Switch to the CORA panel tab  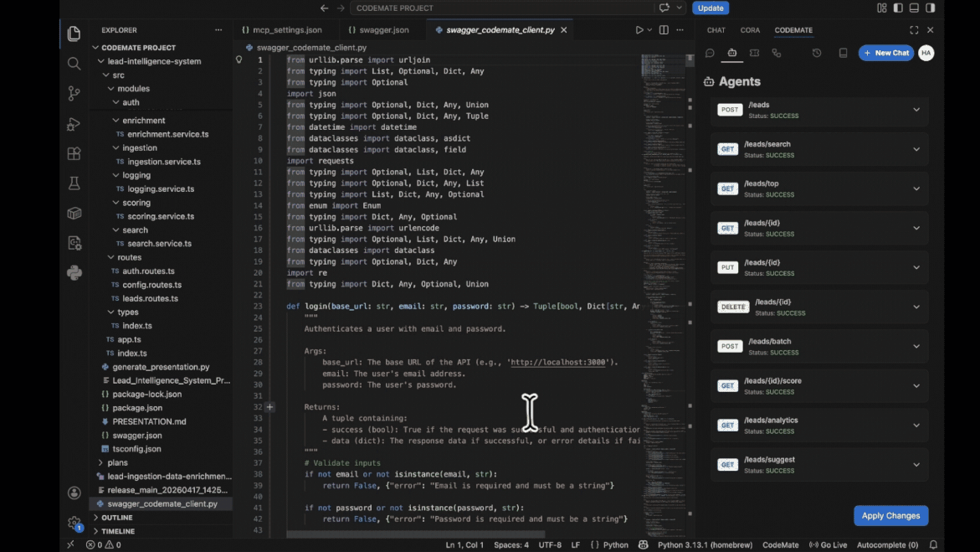(750, 30)
